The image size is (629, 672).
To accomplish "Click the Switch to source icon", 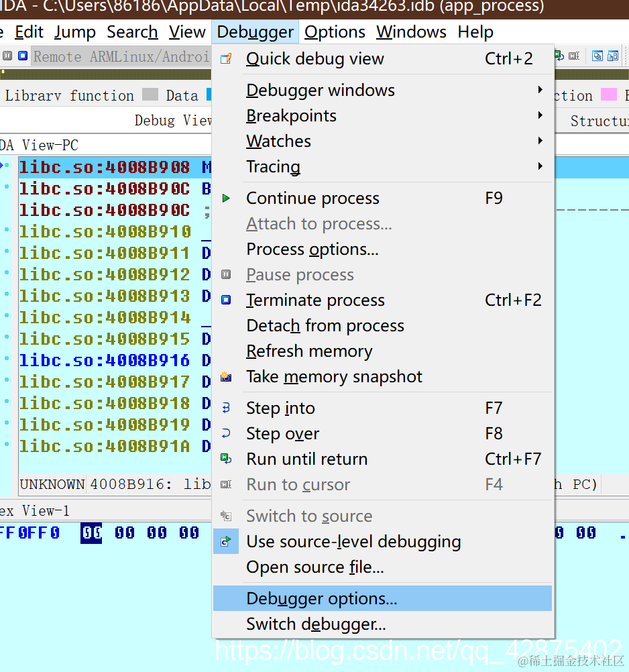I will [x=226, y=516].
